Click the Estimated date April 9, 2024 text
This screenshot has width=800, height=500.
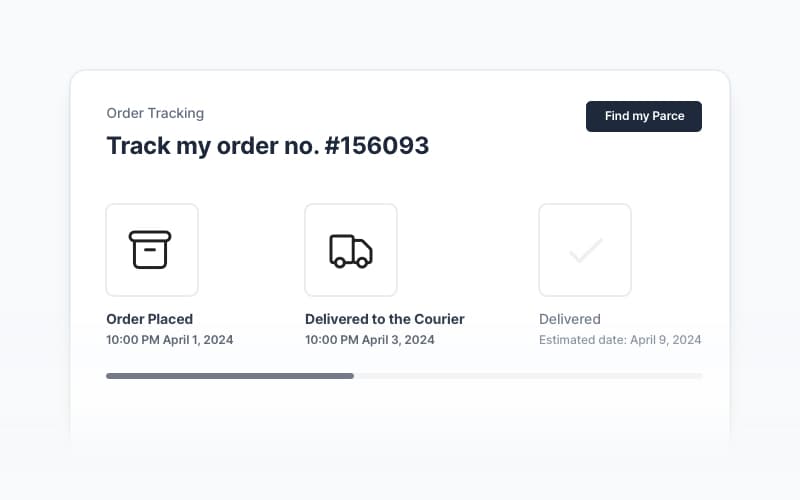click(620, 340)
